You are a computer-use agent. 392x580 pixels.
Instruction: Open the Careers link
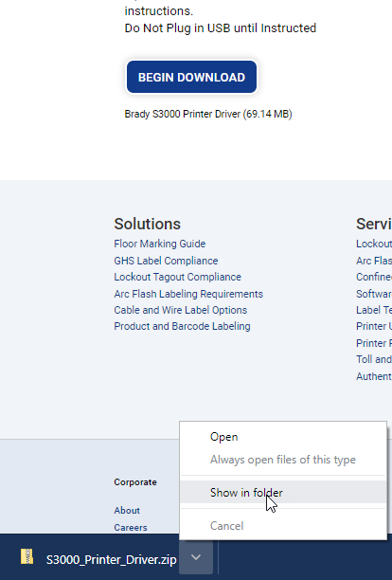point(131,528)
